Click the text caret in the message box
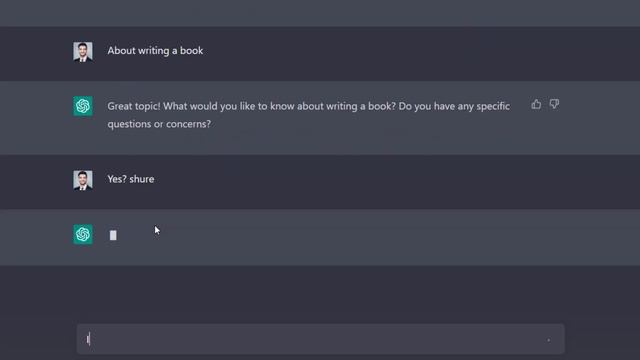Screen dimensions: 640x360 (88, 339)
